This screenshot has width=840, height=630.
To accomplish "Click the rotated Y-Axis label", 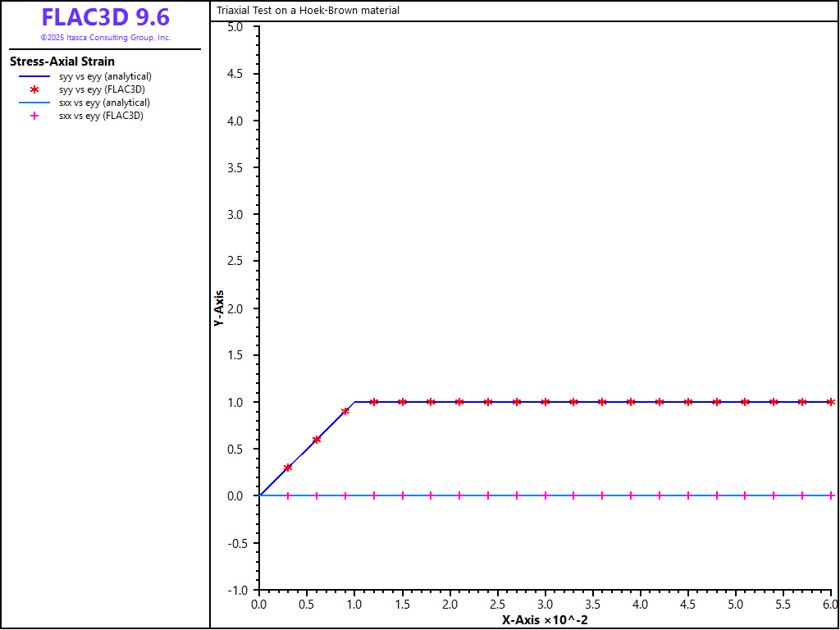I will coord(219,308).
